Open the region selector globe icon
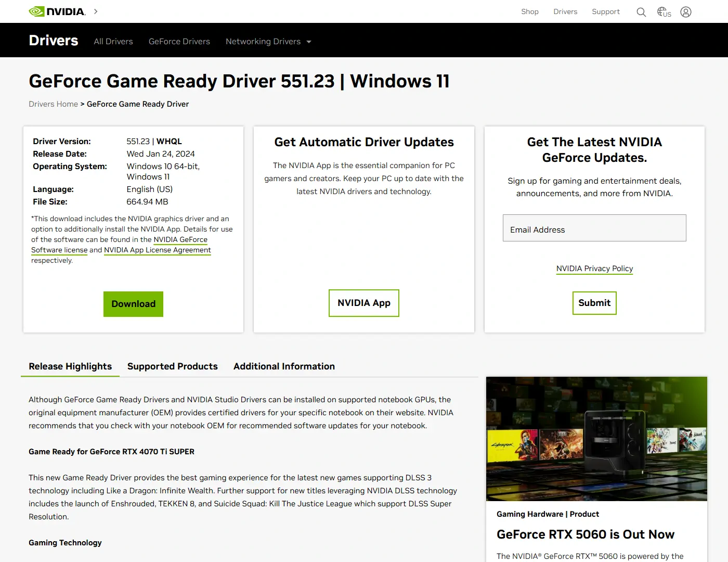Screen dimensions: 728x562 point(664,12)
